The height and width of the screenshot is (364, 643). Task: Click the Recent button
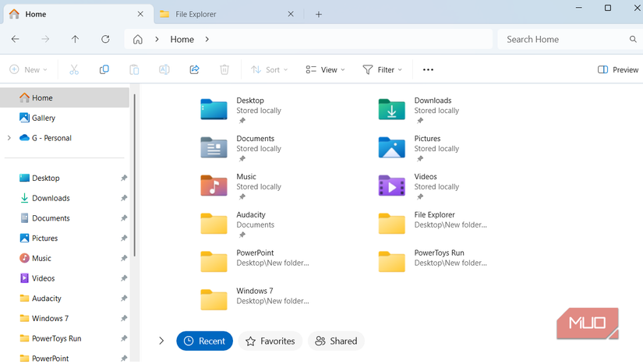click(x=204, y=341)
